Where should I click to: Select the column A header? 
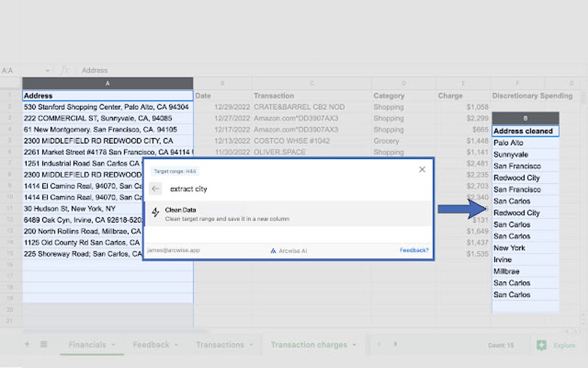click(x=107, y=82)
